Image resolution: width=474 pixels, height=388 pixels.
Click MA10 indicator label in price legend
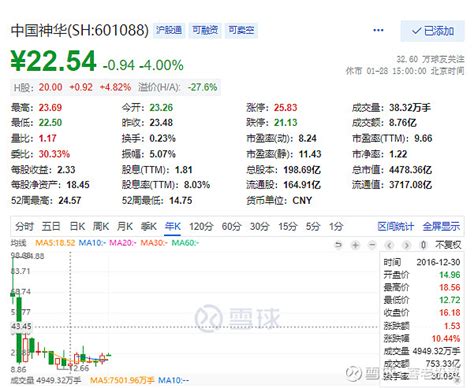point(92,243)
